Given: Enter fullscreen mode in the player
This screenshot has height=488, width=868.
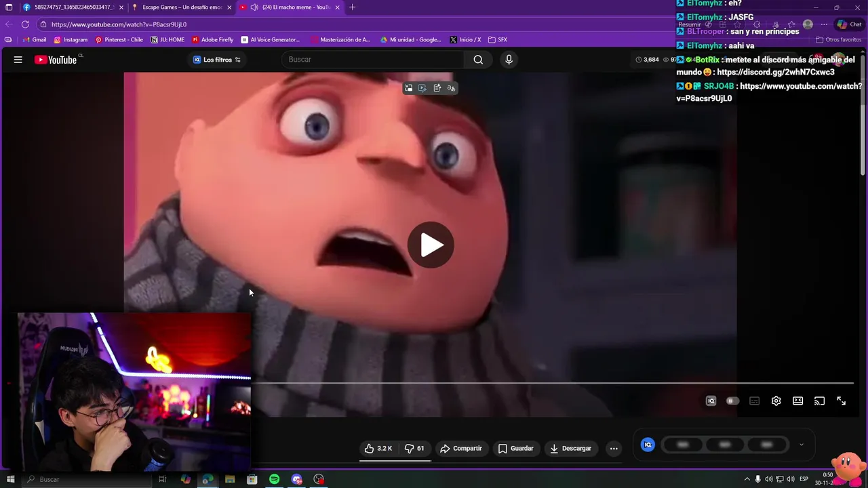Looking at the screenshot, I should tap(841, 401).
